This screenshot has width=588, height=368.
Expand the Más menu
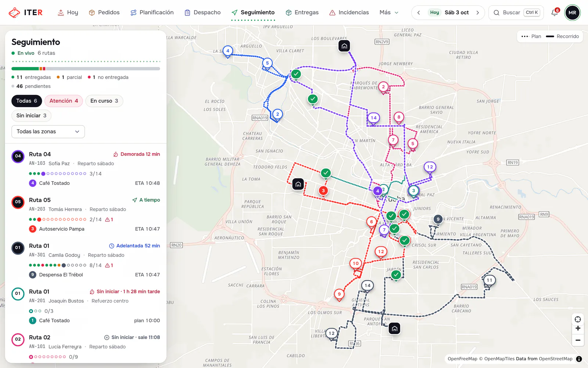pos(389,13)
